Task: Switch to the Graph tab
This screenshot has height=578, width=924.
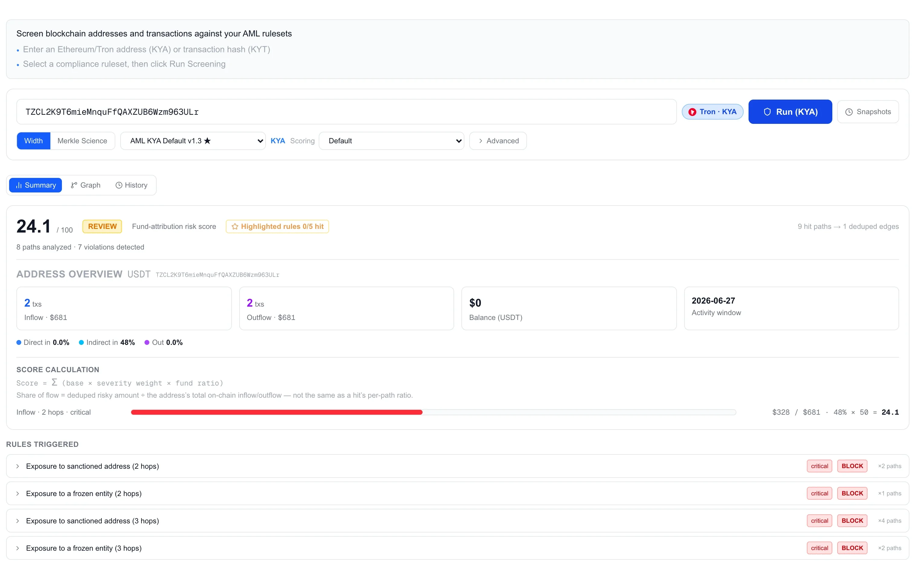Action: point(86,185)
